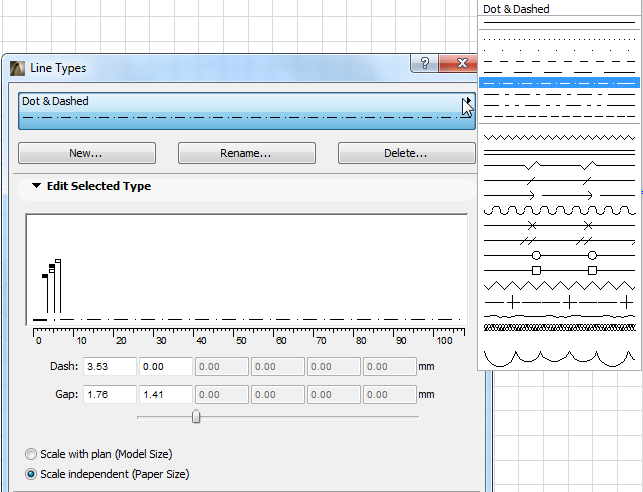This screenshot has height=492, width=643.
Task: Click the first Dash field showing 3.53
Action: click(110, 366)
